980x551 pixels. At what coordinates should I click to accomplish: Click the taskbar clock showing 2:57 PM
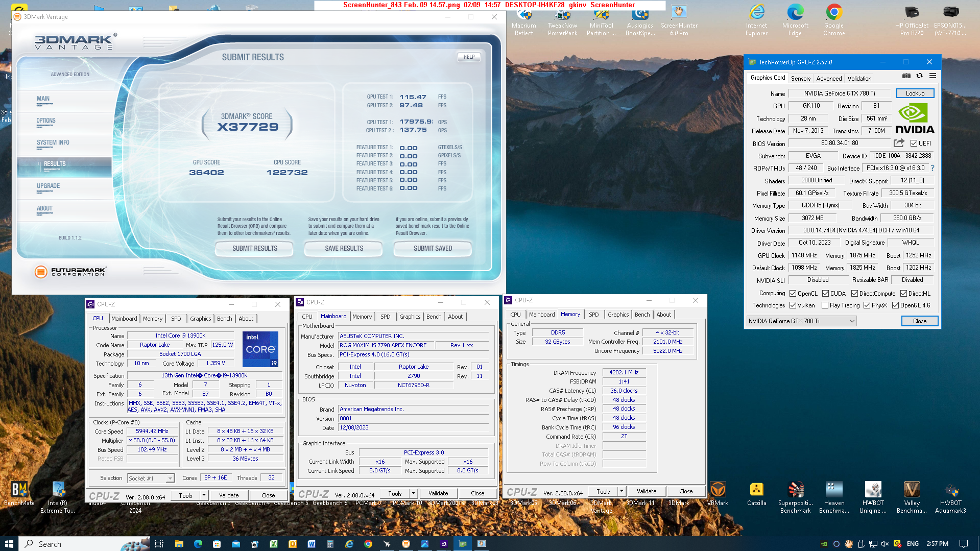937,544
